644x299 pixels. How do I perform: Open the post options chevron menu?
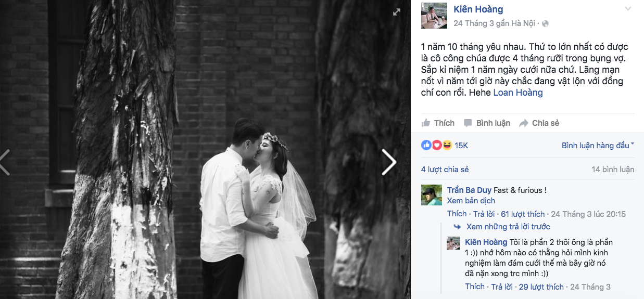tap(628, 9)
